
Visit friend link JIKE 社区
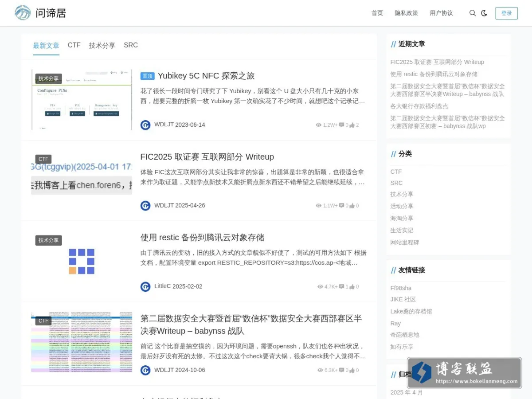403,299
